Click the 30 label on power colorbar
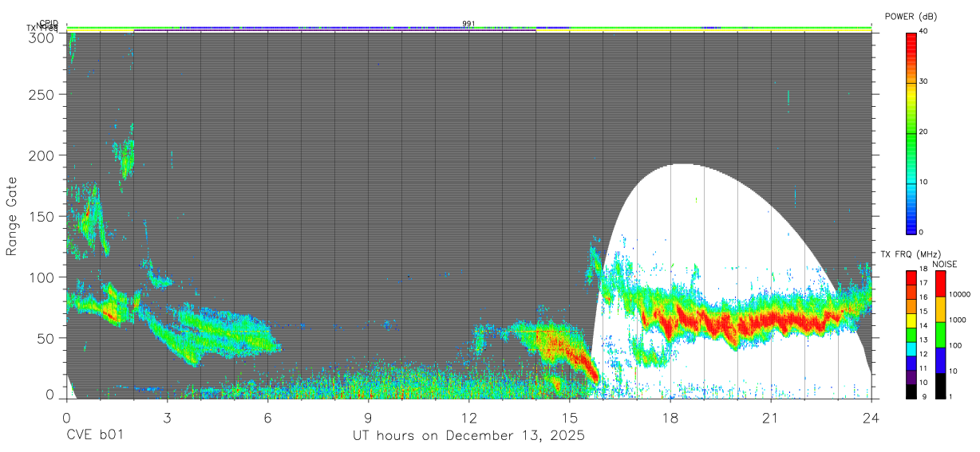The width and height of the screenshot is (980, 452). [923, 81]
